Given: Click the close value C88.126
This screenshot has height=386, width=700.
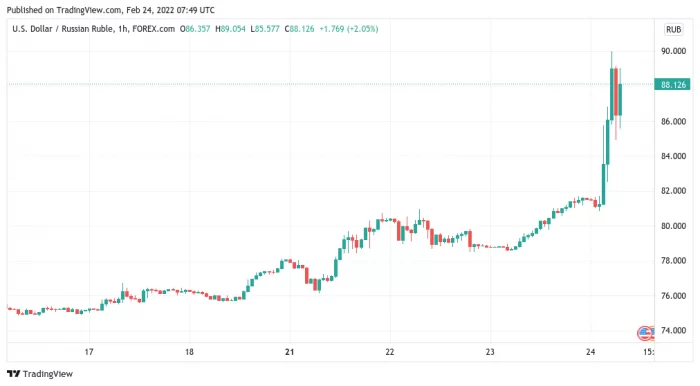Looking at the screenshot, I should tap(300, 29).
